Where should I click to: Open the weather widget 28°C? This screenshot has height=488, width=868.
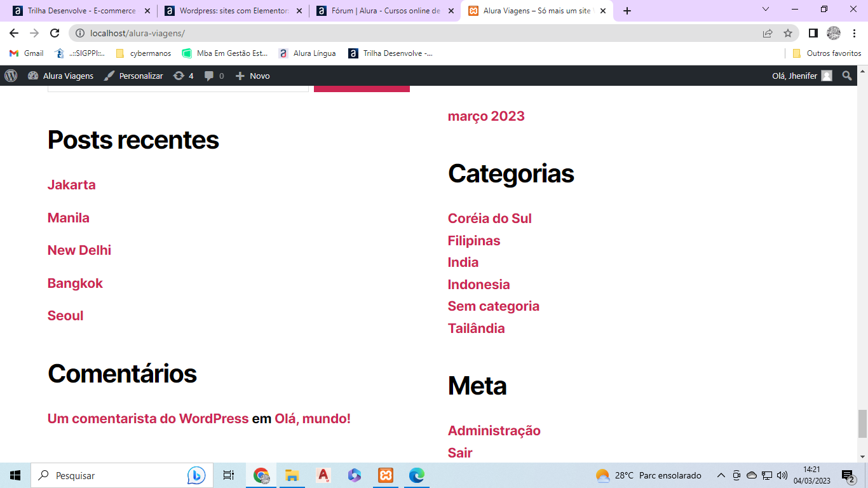[648, 475]
